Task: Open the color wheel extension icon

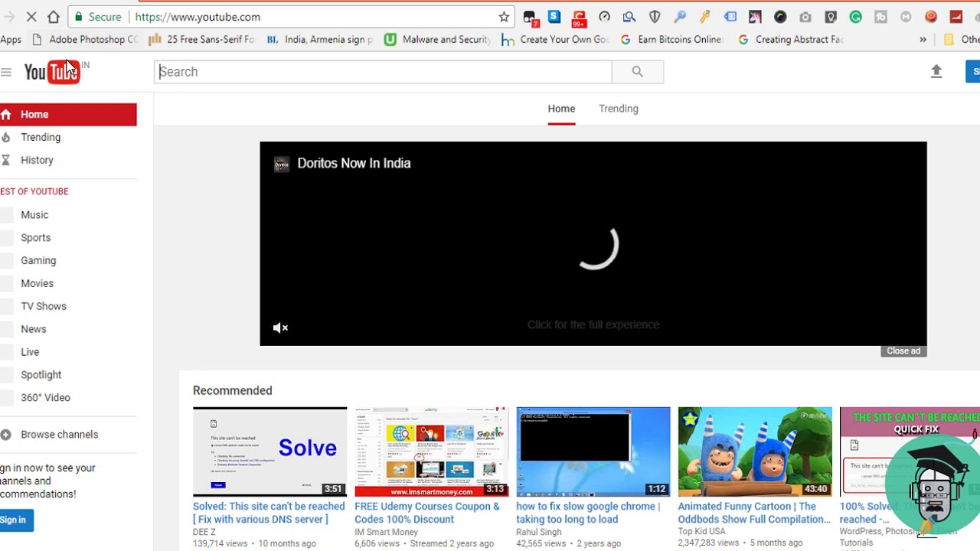Action: [780, 17]
